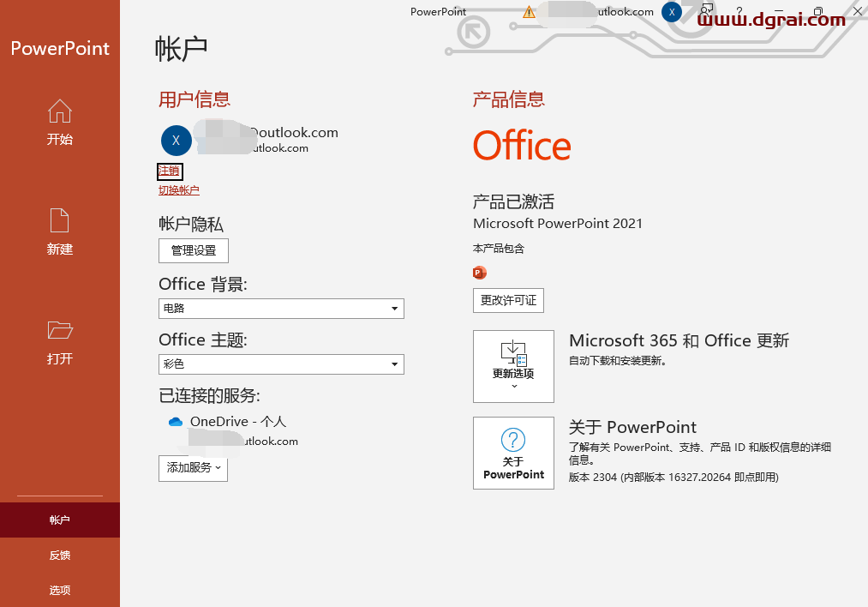Screen dimensions: 868x607
Task: Click the warning icon in title bar
Action: coord(529,12)
